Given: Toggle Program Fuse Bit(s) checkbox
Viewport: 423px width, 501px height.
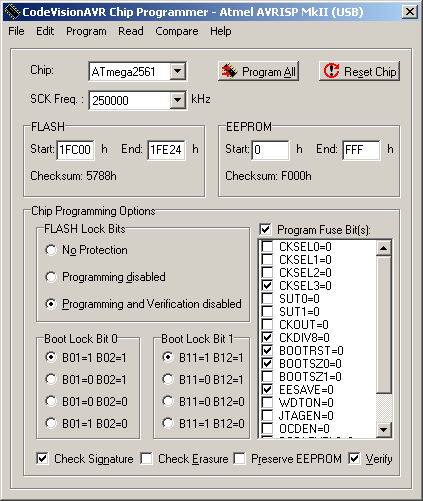Looking at the screenshot, I should (265, 229).
